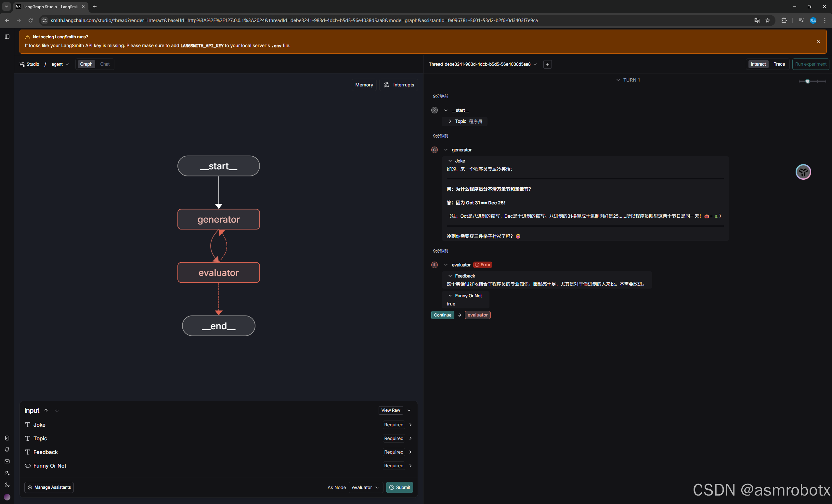The image size is (832, 504).
Task: Expand the Topic input row
Action: pos(218,438)
